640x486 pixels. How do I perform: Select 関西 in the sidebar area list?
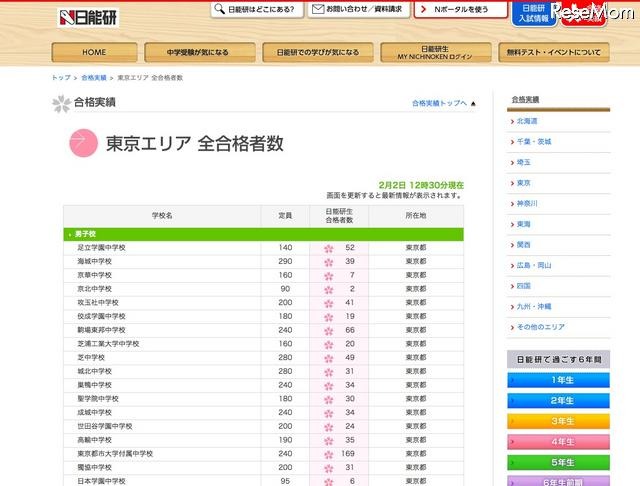coord(524,245)
